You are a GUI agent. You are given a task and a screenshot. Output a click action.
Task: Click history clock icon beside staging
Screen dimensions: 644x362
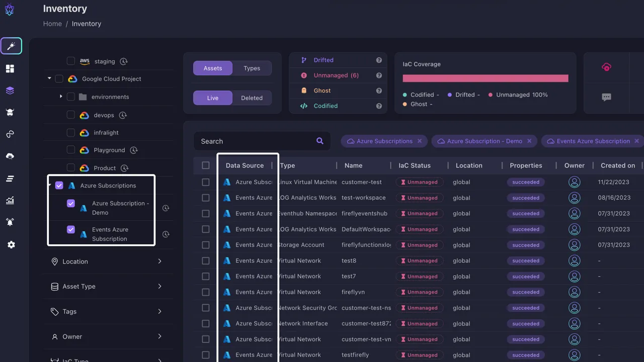tap(124, 61)
